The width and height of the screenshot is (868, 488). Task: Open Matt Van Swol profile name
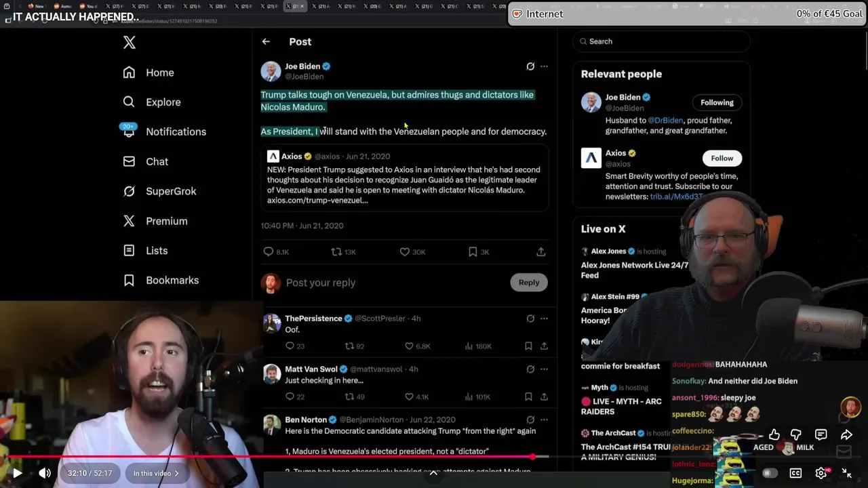(311, 369)
